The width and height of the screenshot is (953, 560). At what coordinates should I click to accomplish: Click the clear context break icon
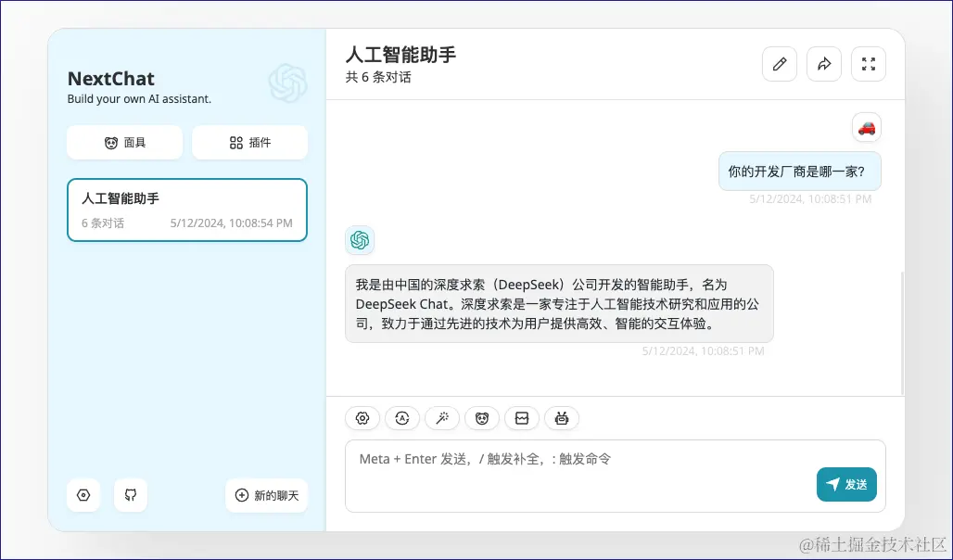click(x=522, y=418)
